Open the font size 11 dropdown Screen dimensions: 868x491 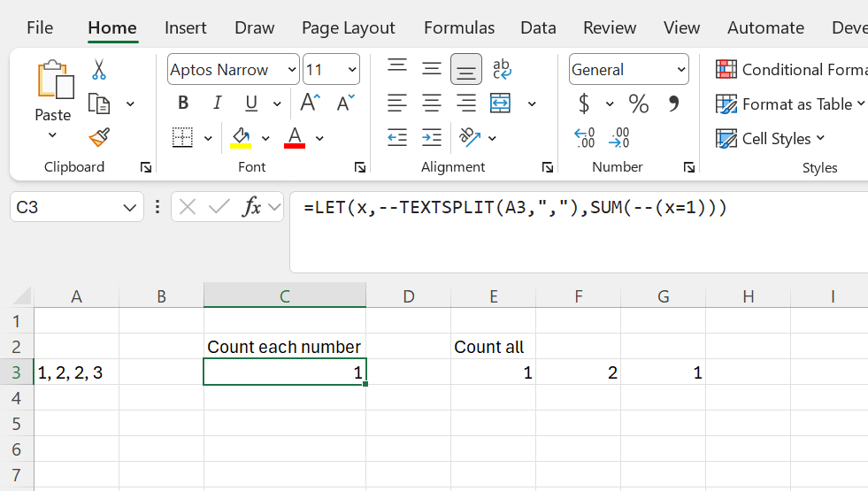[352, 69]
